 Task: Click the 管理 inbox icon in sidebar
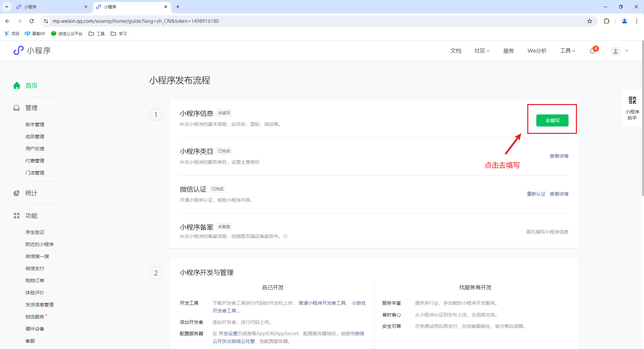(x=16, y=108)
